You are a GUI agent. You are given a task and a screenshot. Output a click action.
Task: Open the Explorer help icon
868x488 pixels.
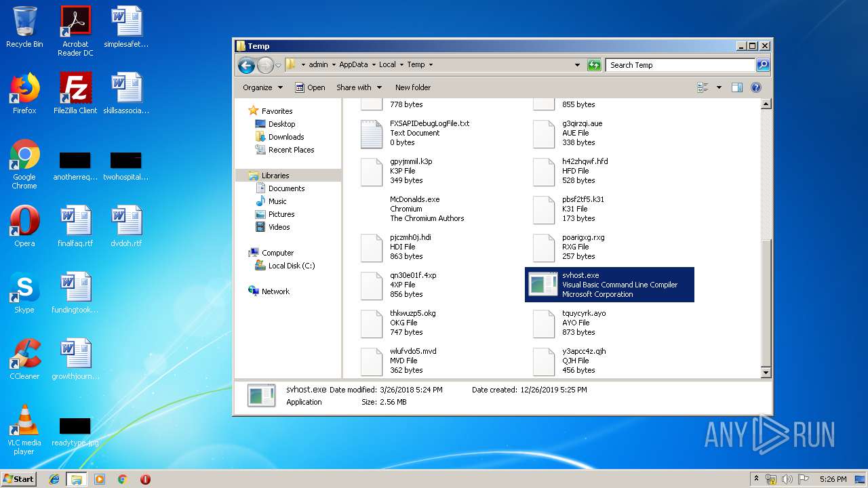[x=756, y=87]
